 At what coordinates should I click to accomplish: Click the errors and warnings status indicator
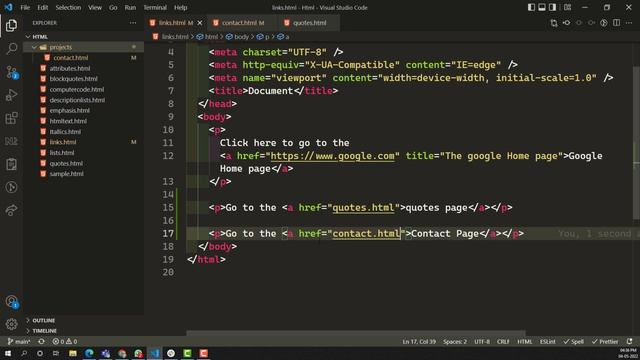tap(64, 341)
